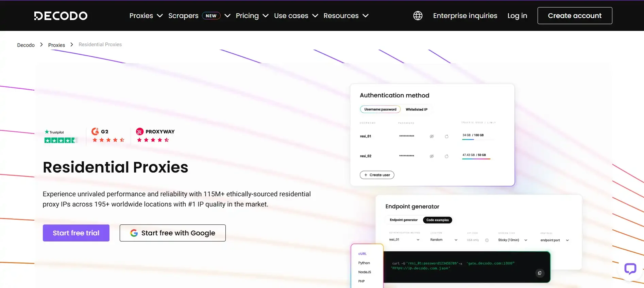This screenshot has height=288, width=644.
Task: Go to Decodo breadcrumb link
Action: point(26,45)
